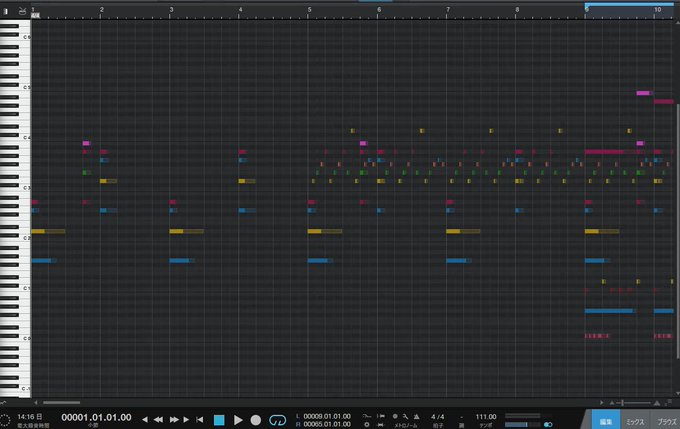
Task: Open automation lane icon at bottom-left corner
Action: [3, 403]
